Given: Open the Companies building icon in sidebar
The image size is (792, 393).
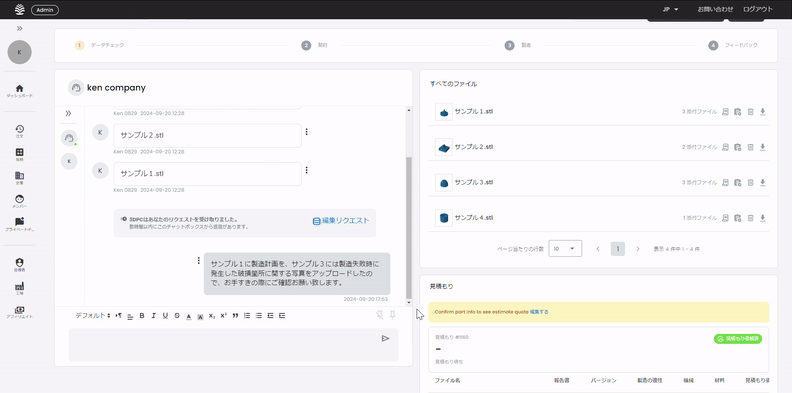Looking at the screenshot, I should tap(20, 176).
